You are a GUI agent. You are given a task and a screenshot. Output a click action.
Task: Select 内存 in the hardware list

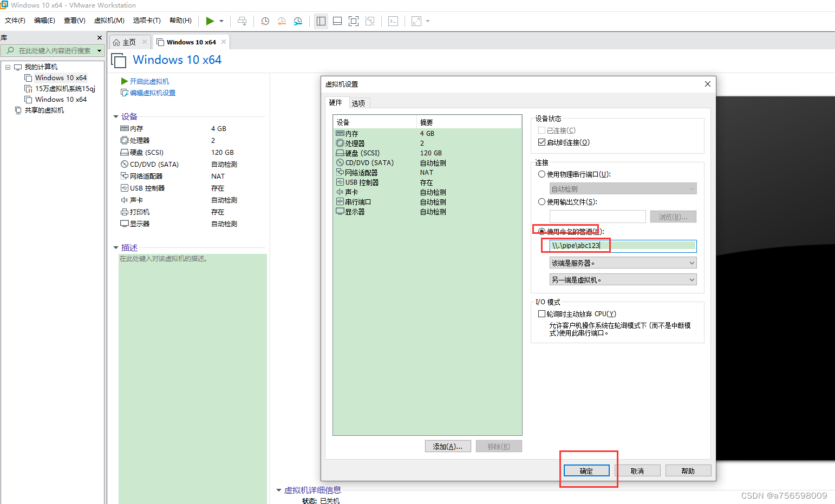point(427,134)
